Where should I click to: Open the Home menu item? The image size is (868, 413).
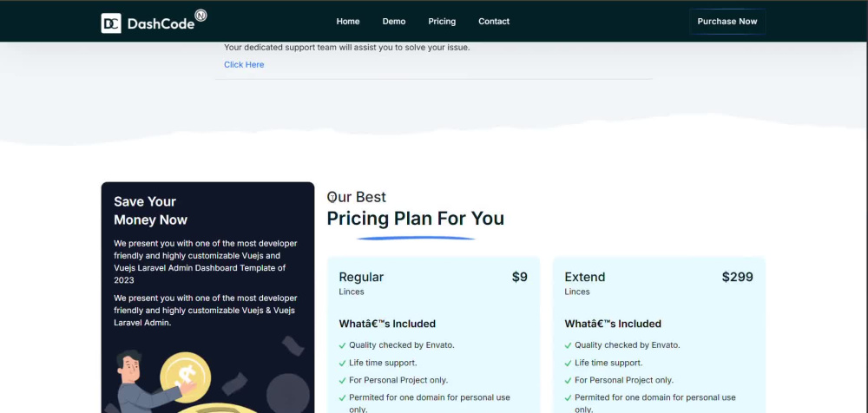click(x=348, y=22)
